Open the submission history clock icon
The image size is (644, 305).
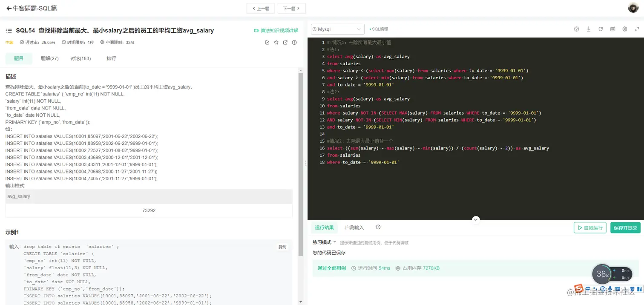click(378, 227)
